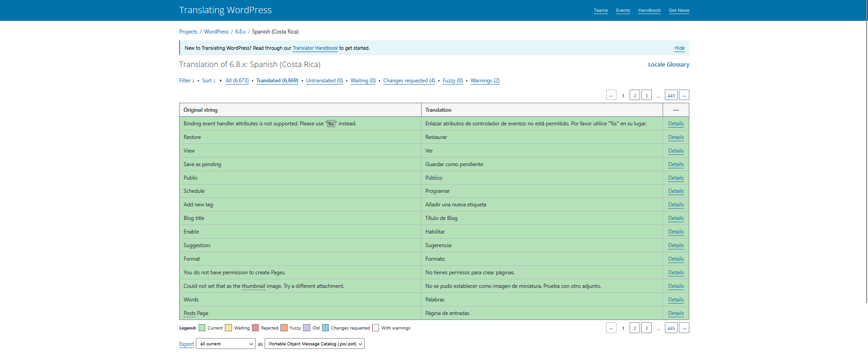This screenshot has width=868, height=358.
Task: Open the Translator Handbook link
Action: click(x=315, y=48)
